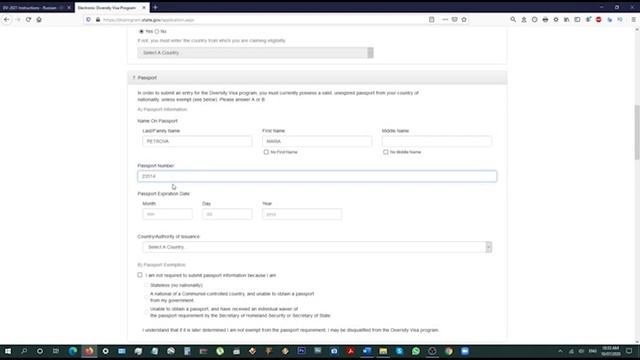This screenshot has height=360, width=640.
Task: Click the Last/Family Name field
Action: coord(197,141)
